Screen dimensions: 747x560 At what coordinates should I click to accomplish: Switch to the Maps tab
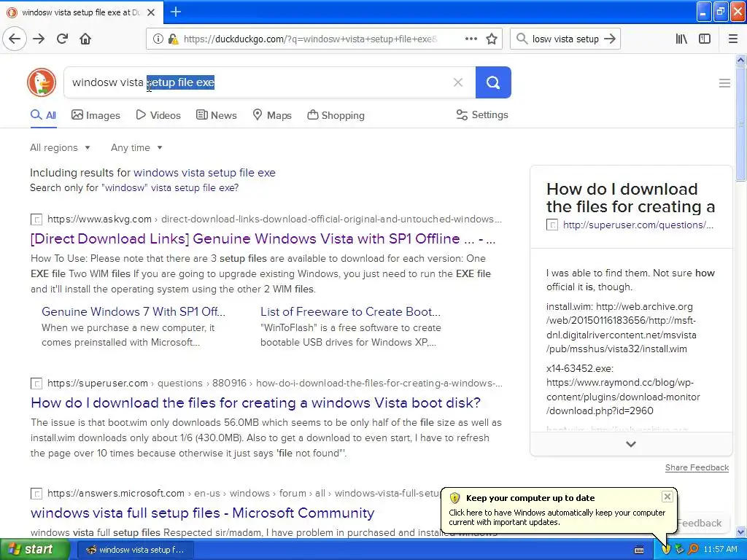click(272, 115)
